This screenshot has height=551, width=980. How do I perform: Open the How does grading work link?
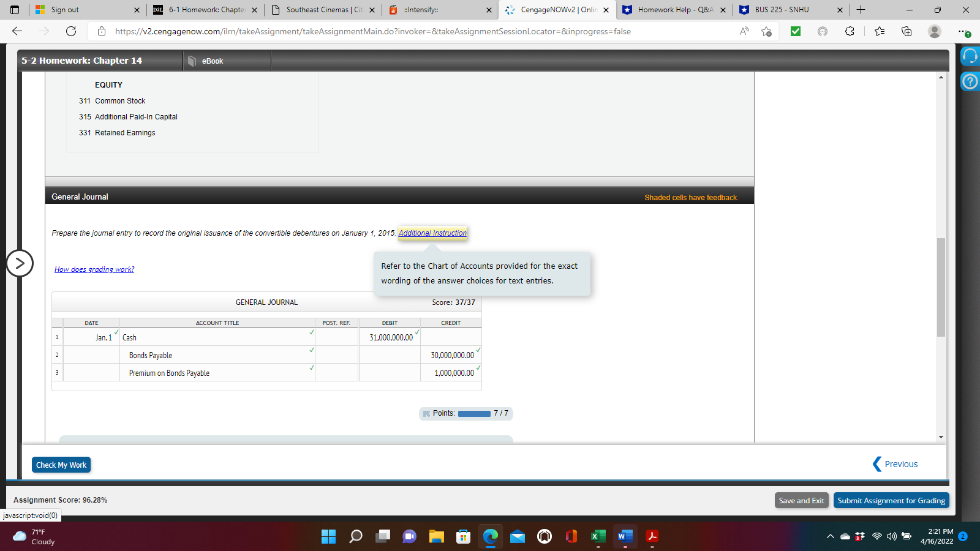(94, 269)
